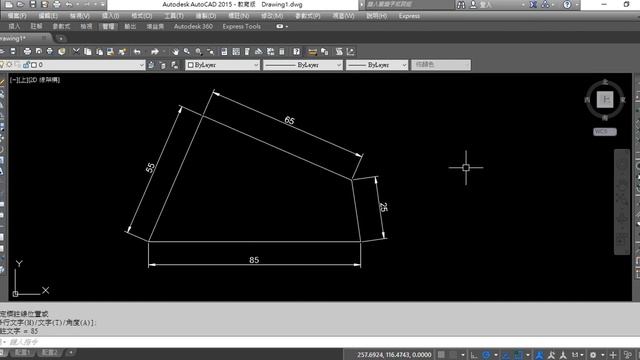Click the new drawing tab plus button

[61, 38]
